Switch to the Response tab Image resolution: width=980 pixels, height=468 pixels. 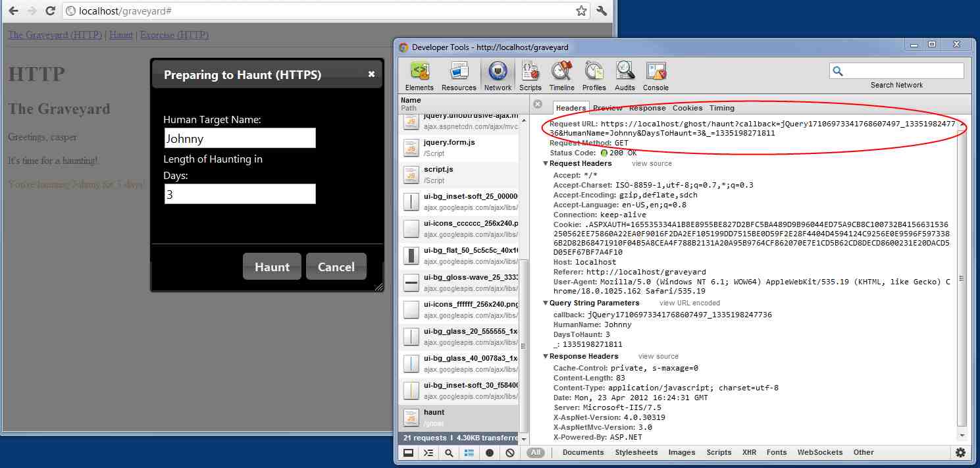tap(647, 108)
